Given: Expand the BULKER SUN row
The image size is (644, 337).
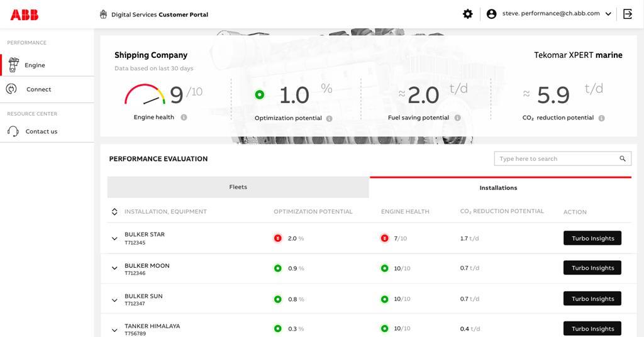Looking at the screenshot, I should coord(114,300).
